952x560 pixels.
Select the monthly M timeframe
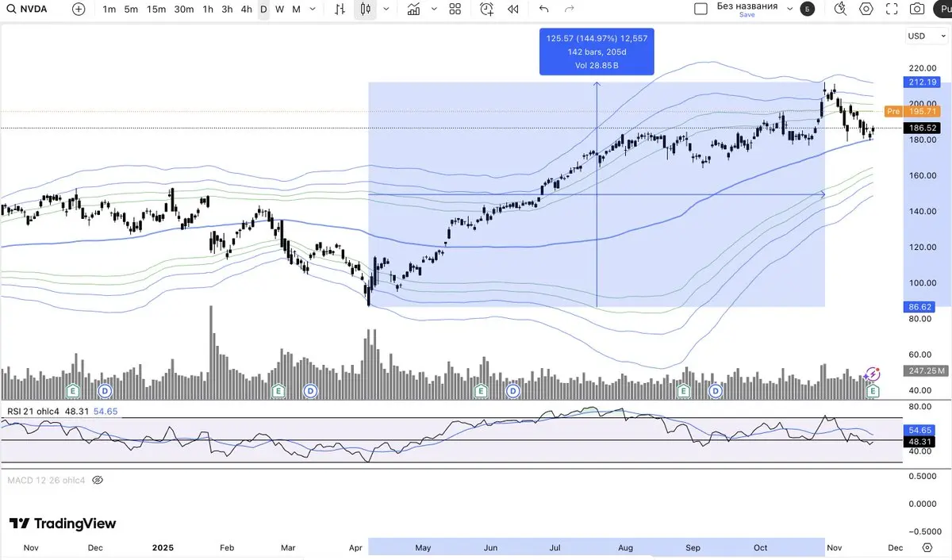pos(296,10)
